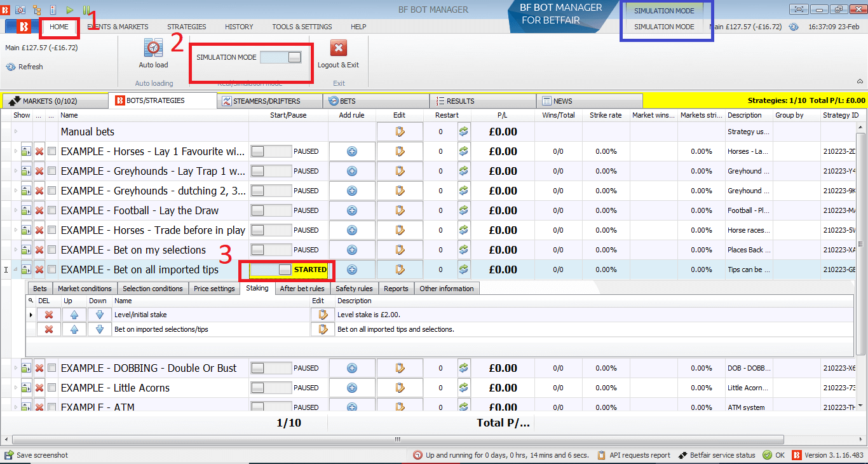Tick the checkbox for DOBBING Double Or Bust
Screen dimensions: 868x464
point(52,368)
